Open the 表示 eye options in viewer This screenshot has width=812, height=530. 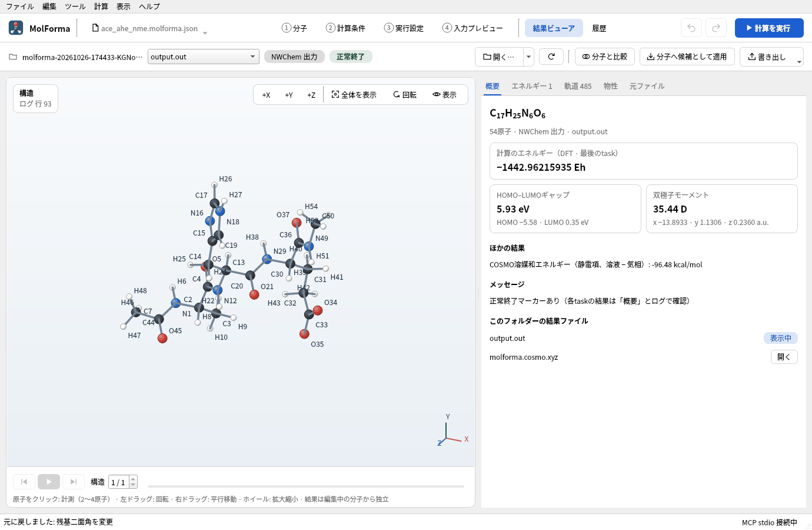pos(445,95)
